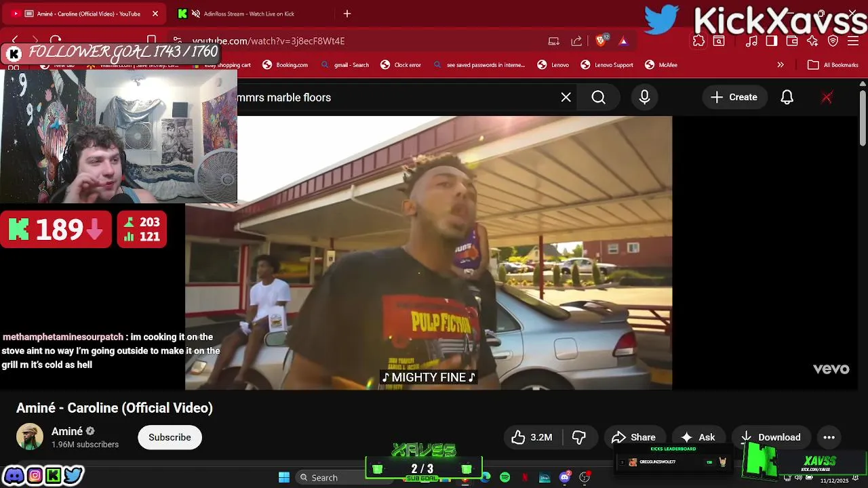This screenshot has width=868, height=488.
Task: Open a new browser tab
Action: (x=347, y=14)
